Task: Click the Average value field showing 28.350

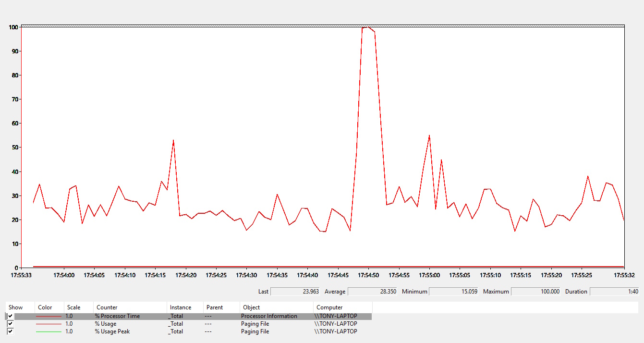Action: coord(372,292)
